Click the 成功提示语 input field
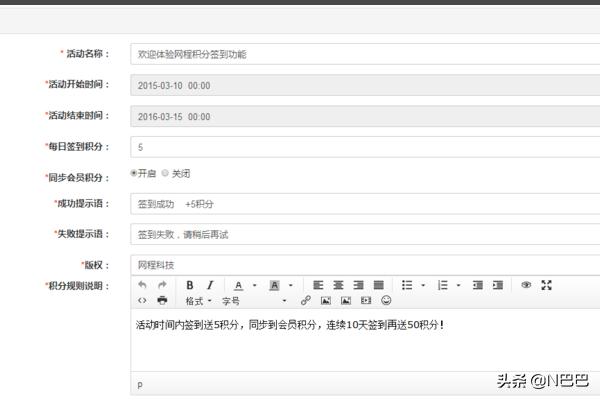The height and width of the screenshot is (400, 600). point(365,204)
